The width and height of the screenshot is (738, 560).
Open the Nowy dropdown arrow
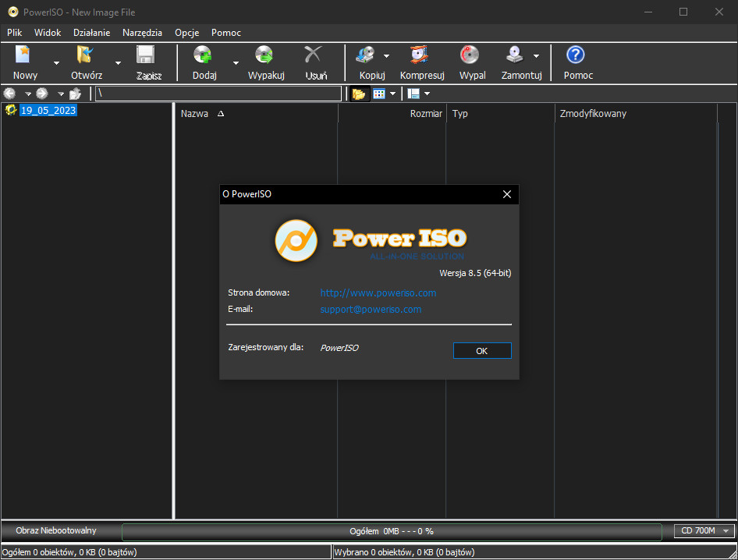coord(56,63)
